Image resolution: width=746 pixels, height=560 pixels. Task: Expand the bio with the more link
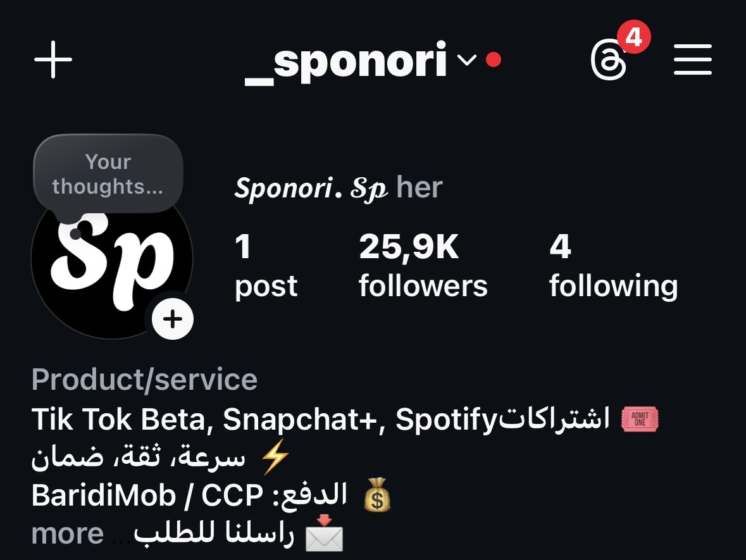(x=68, y=533)
